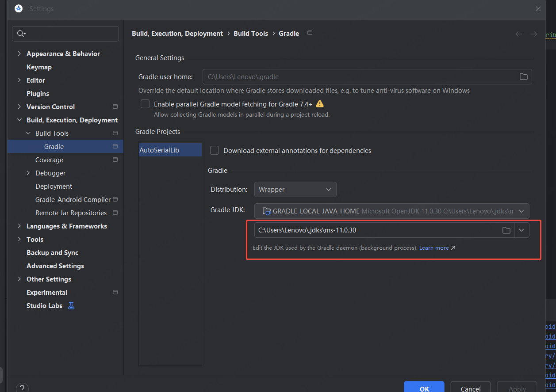
Task: Click Build Tools breadcrumb
Action: click(251, 34)
